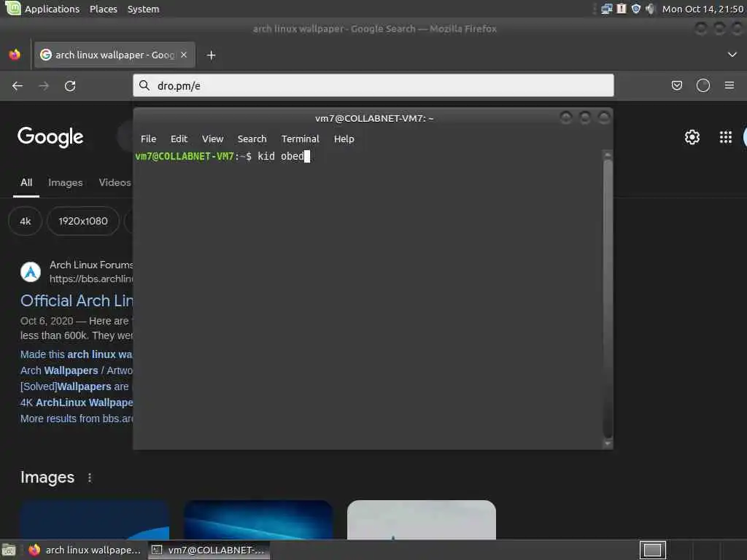Open the second blue wave image thumbnail
This screenshot has width=747, height=560.
coord(258,519)
